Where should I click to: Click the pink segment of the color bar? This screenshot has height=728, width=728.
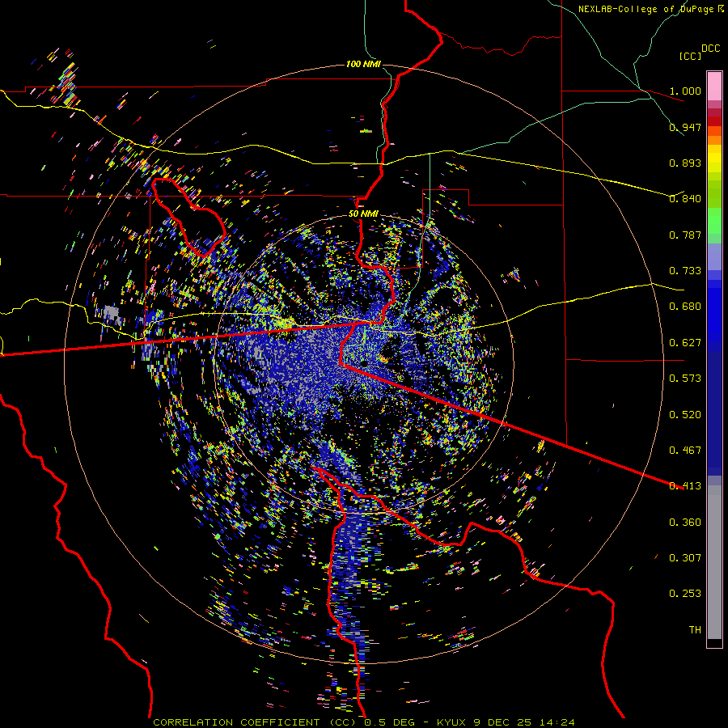pyautogui.click(x=714, y=86)
